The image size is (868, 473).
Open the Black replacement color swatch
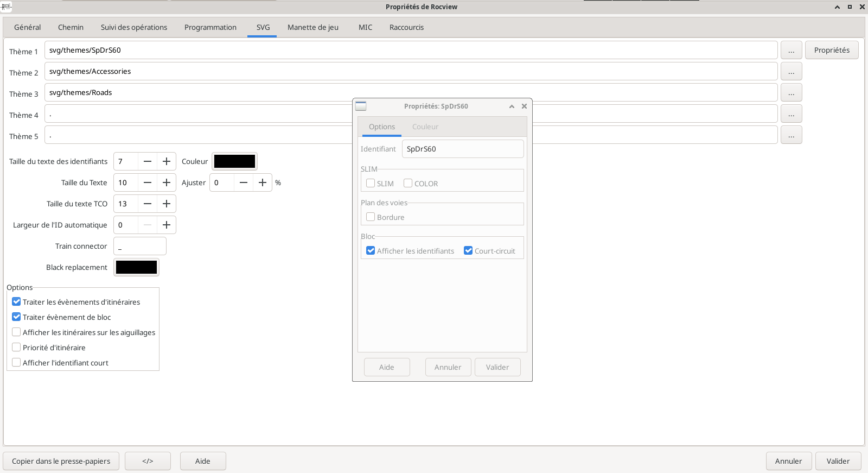[x=136, y=267]
